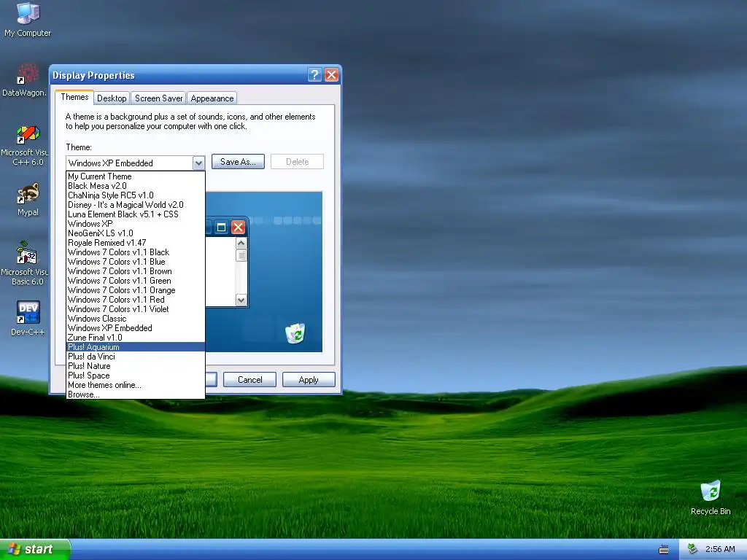747x560 pixels.
Task: Choose ChaNinja Style RC5 v1.0 theme
Action: [x=135, y=195]
